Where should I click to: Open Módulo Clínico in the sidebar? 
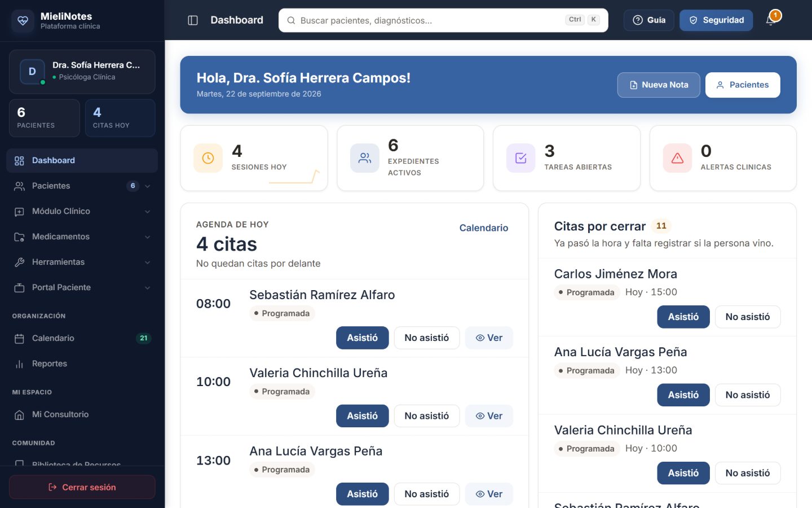pos(82,212)
